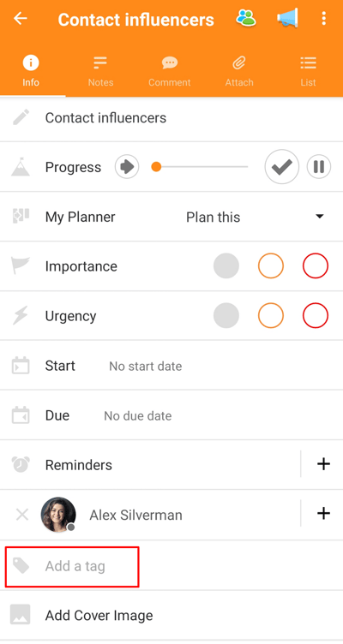This screenshot has height=644, width=343.
Task: Switch to the Comment tab
Action: (x=170, y=71)
